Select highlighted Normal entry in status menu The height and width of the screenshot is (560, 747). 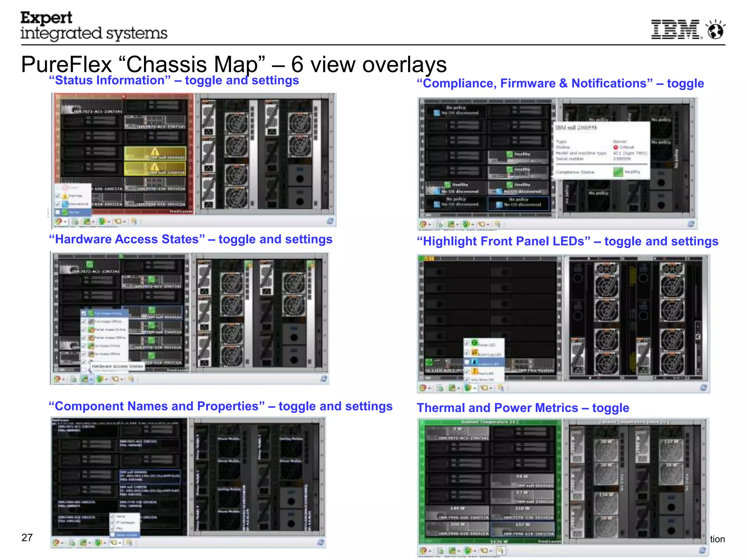(73, 212)
